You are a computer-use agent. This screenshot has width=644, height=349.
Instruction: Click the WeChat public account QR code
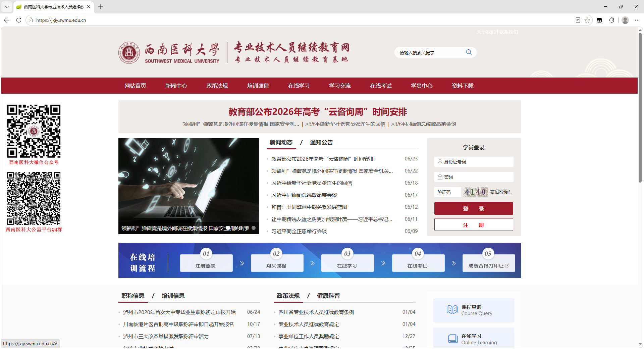pos(34,131)
